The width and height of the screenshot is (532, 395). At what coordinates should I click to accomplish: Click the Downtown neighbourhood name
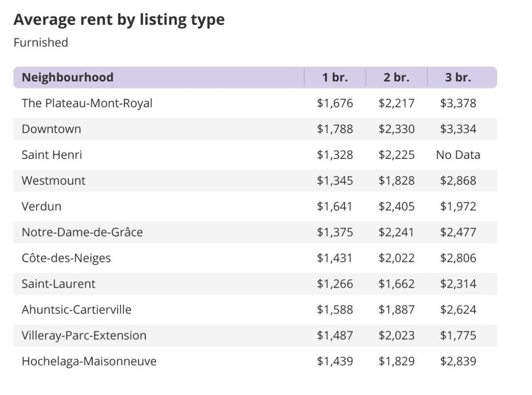click(51, 129)
